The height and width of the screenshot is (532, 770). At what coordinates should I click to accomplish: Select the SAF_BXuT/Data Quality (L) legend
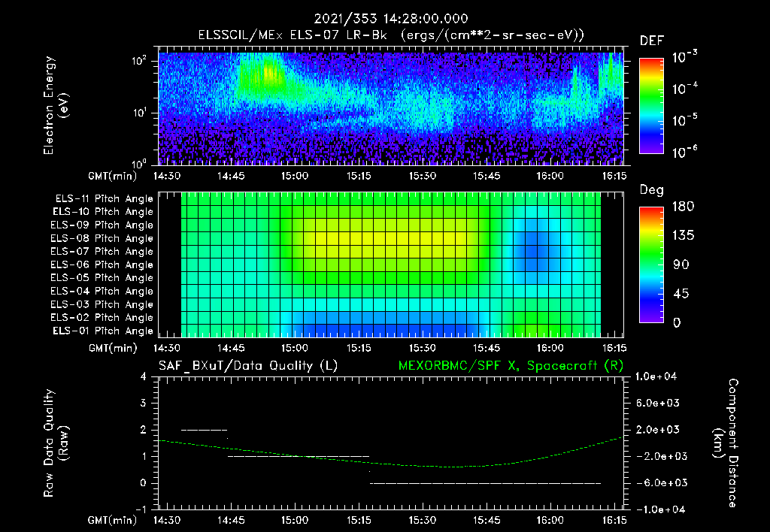point(248,366)
